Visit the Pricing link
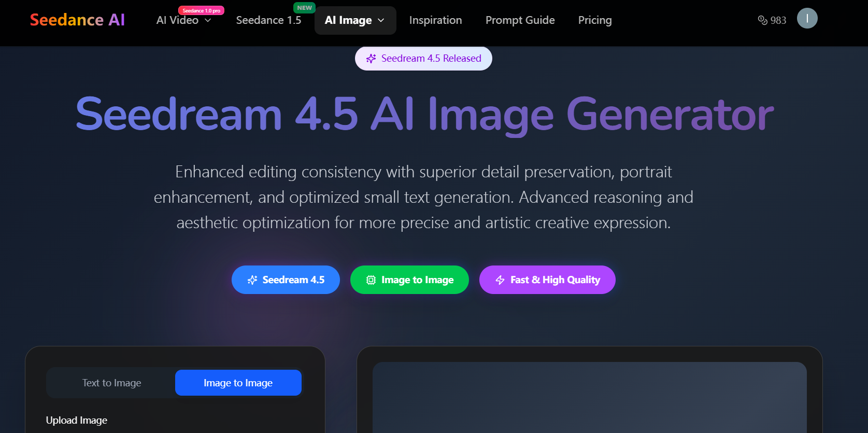 [x=594, y=20]
